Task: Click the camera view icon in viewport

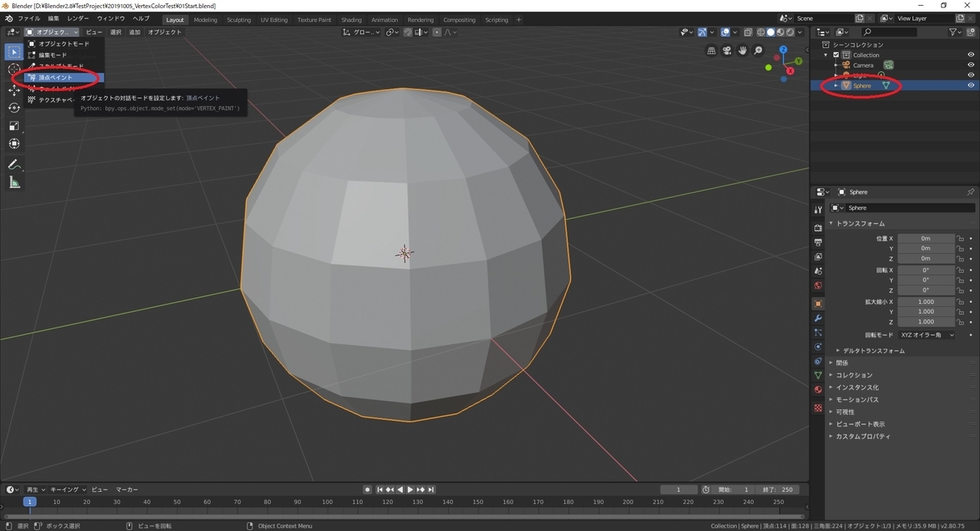Action: click(x=727, y=51)
